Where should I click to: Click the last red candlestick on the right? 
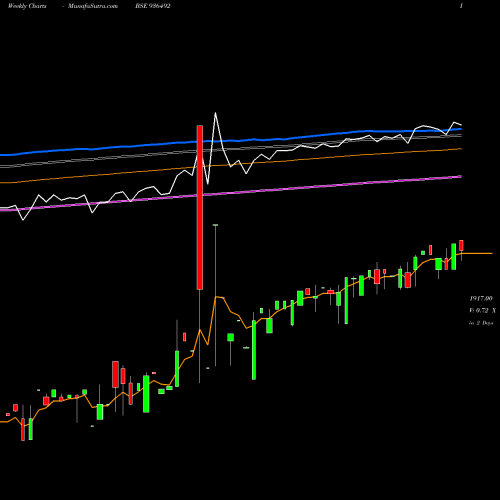(461, 245)
